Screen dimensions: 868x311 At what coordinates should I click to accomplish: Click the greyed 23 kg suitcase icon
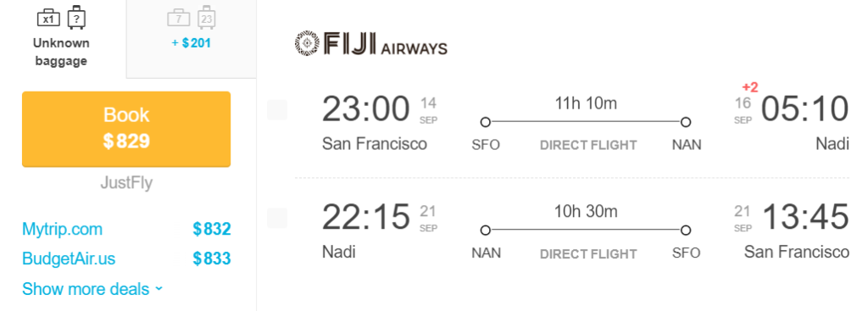pyautogui.click(x=207, y=17)
